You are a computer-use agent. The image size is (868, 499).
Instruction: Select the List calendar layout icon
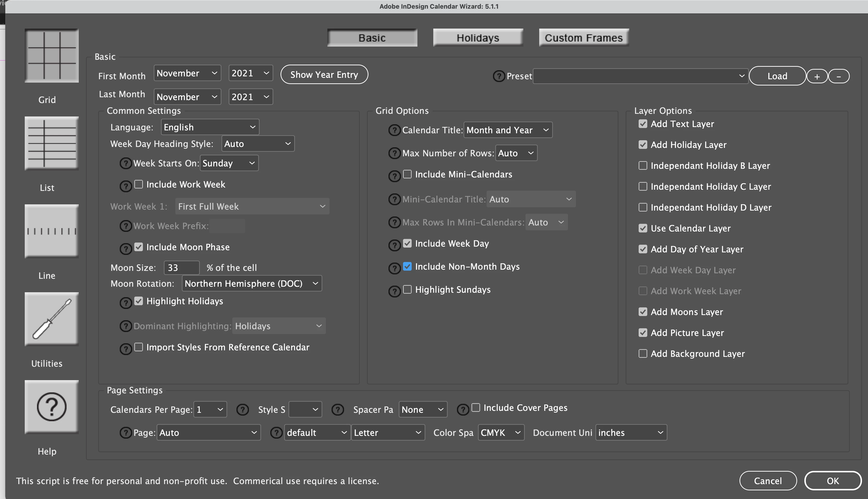(x=51, y=143)
